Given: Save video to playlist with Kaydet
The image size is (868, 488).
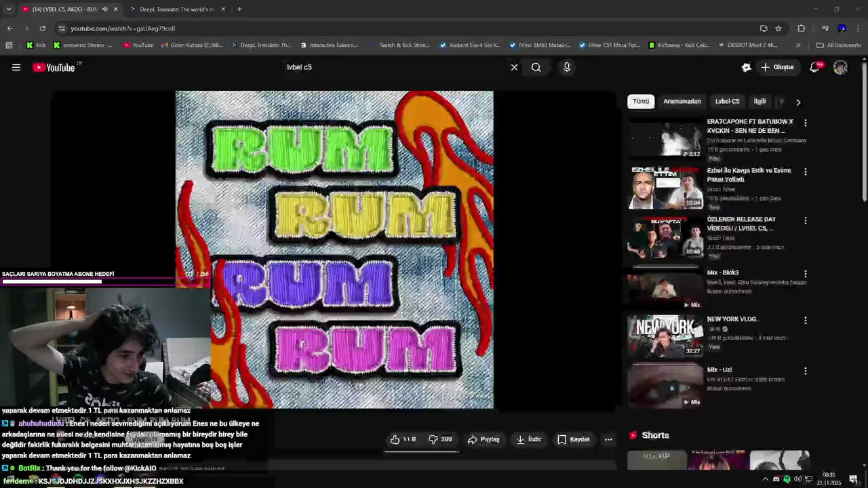Looking at the screenshot, I should coord(574,439).
